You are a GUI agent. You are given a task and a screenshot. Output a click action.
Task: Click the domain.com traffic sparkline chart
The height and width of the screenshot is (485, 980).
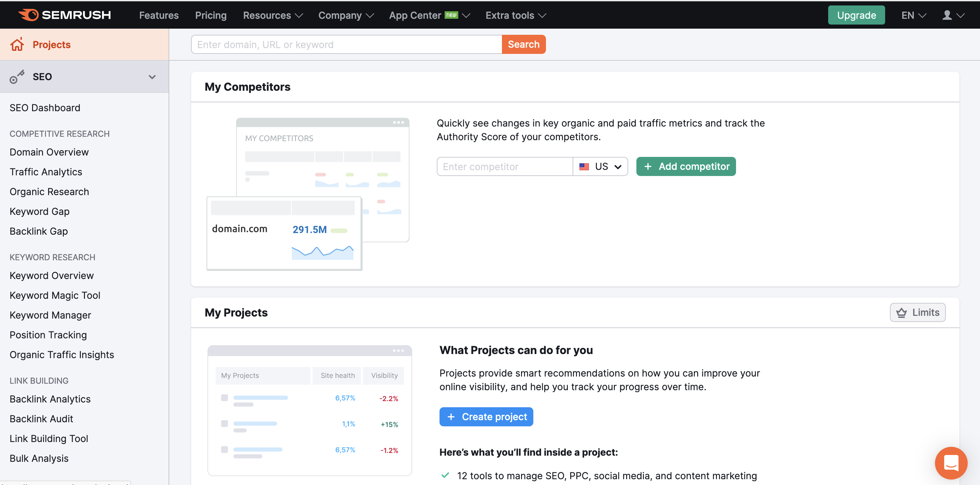(322, 253)
